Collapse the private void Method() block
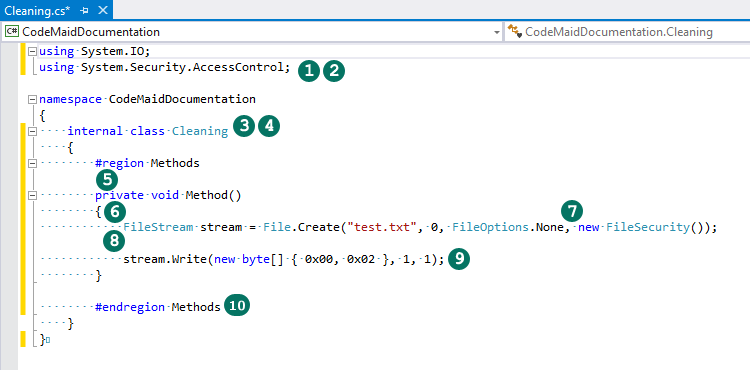Image resolution: width=750 pixels, height=370 pixels. pyautogui.click(x=33, y=195)
